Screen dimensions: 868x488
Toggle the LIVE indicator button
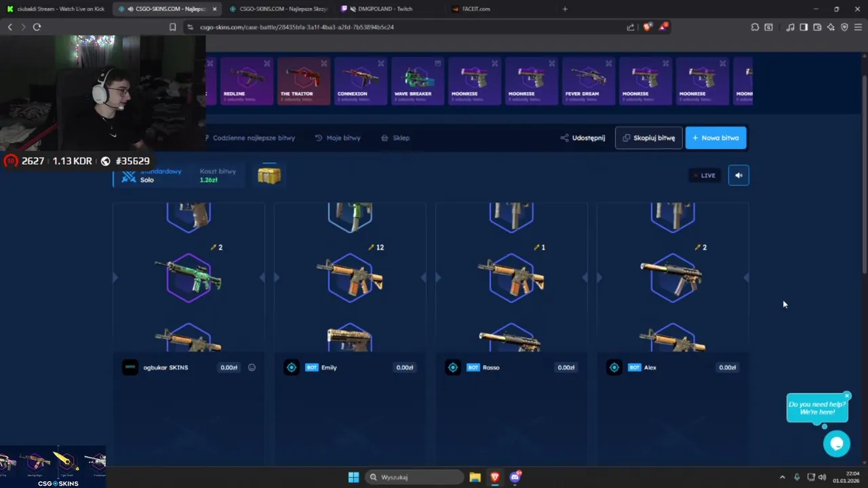point(705,176)
